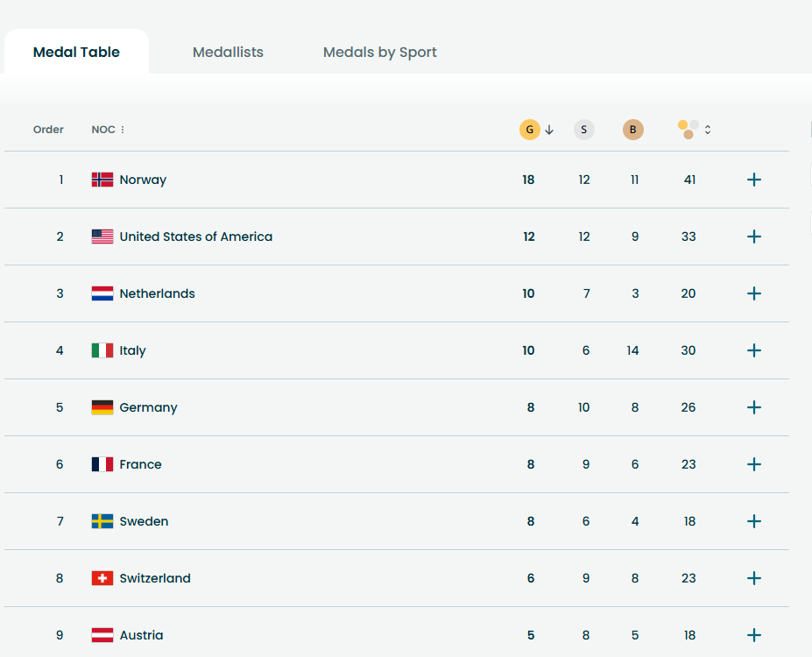Viewport: 812px width, 657px height.
Task: Click the Order column header
Action: point(48,130)
